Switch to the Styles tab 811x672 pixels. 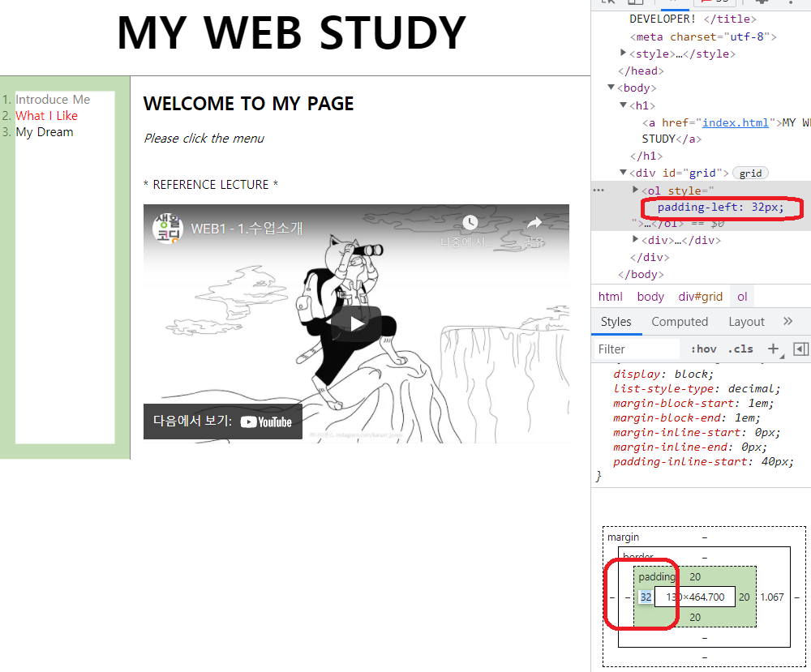click(x=616, y=322)
